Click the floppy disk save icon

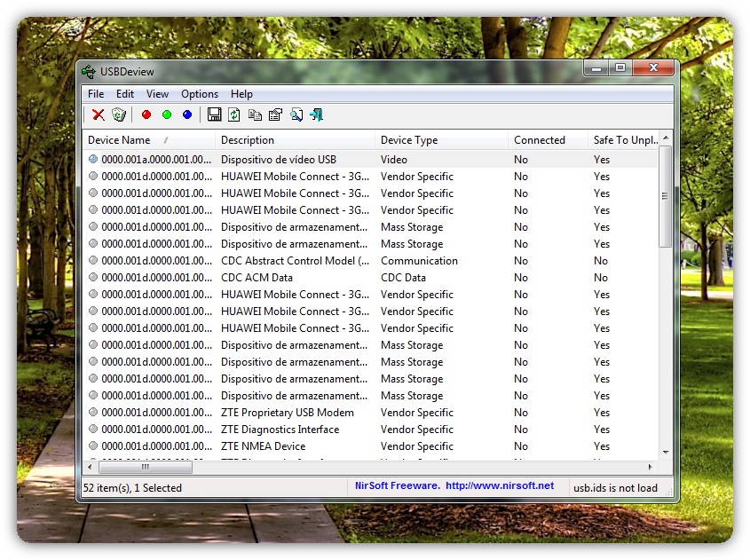point(214,114)
